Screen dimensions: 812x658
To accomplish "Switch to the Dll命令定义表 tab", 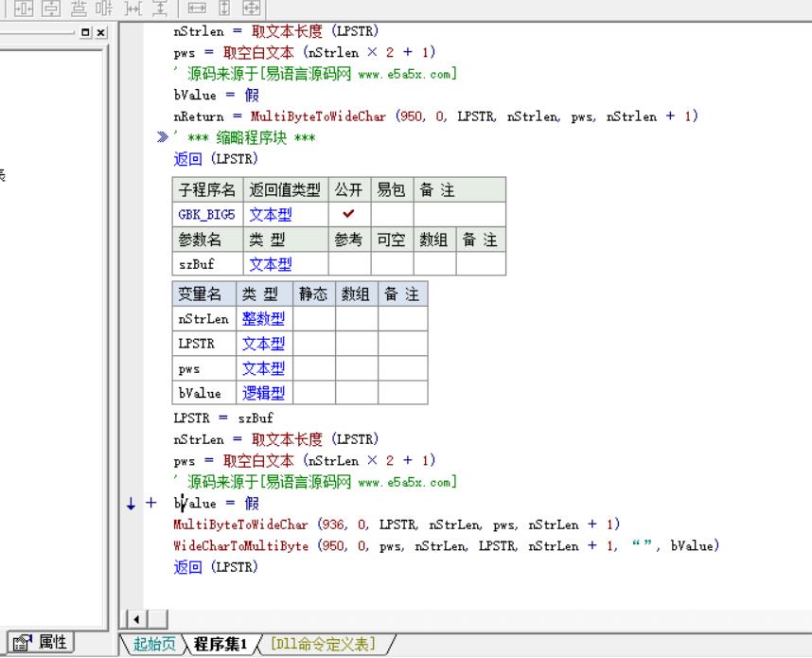I will point(323,644).
